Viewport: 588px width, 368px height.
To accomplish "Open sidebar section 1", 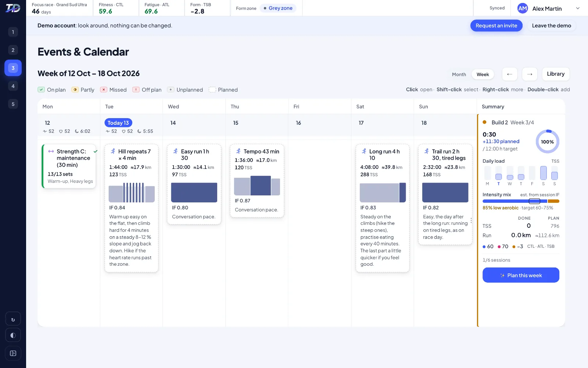I will [x=13, y=32].
